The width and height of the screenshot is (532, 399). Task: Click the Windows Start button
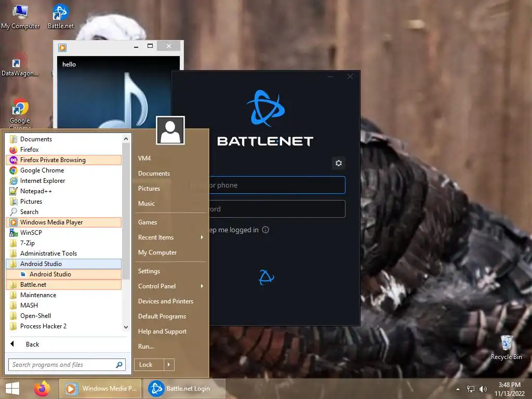pos(12,389)
